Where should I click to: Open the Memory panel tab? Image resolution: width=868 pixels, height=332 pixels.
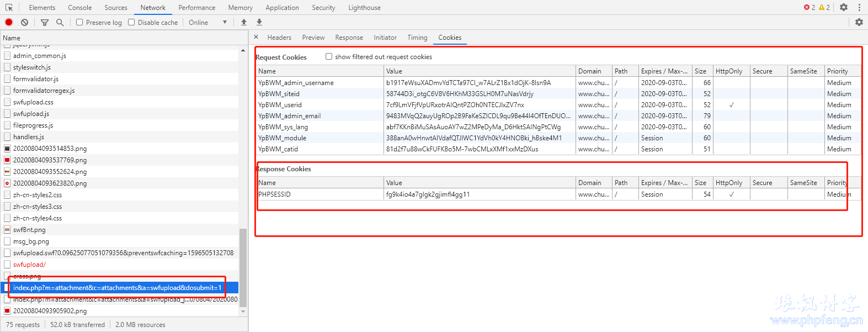click(241, 8)
